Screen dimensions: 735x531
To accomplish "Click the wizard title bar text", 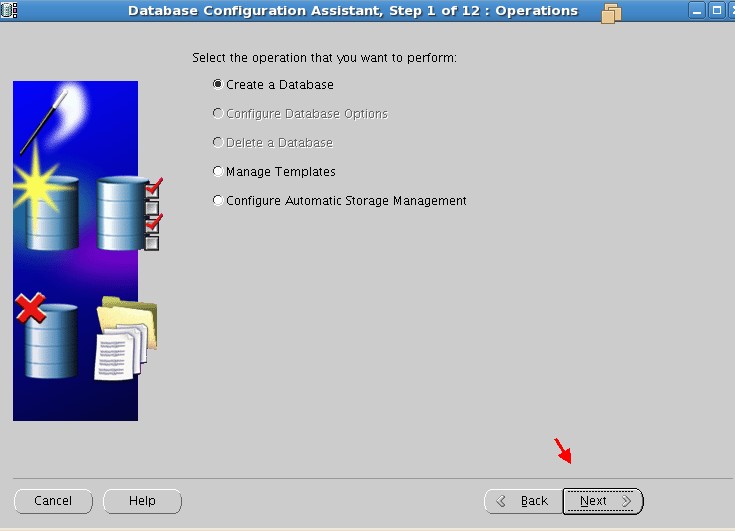I will click(352, 11).
